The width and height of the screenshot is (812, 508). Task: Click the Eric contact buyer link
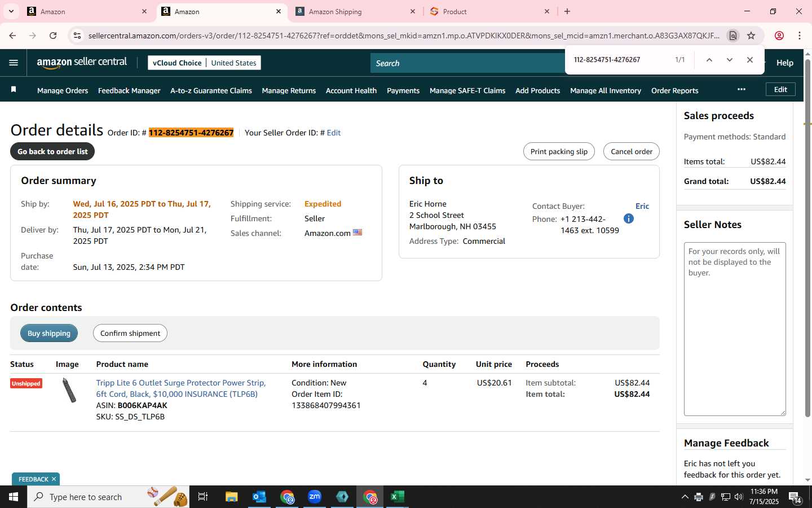click(642, 206)
